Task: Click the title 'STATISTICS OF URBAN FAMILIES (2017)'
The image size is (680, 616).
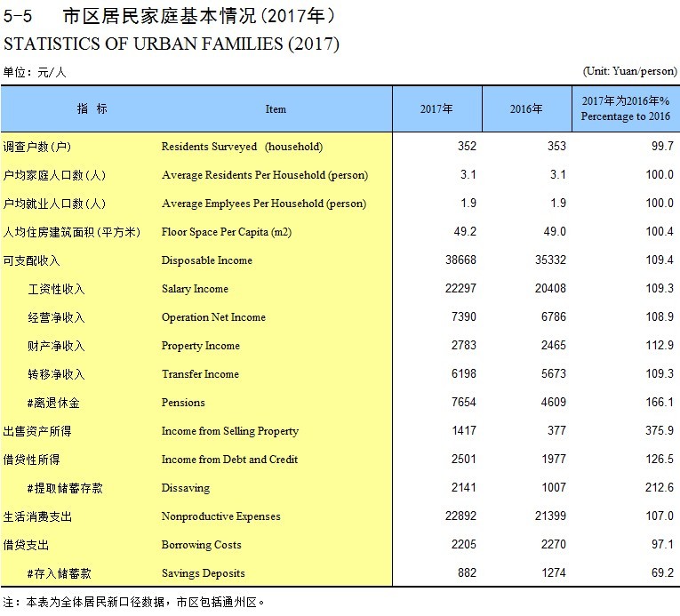Action: (172, 44)
